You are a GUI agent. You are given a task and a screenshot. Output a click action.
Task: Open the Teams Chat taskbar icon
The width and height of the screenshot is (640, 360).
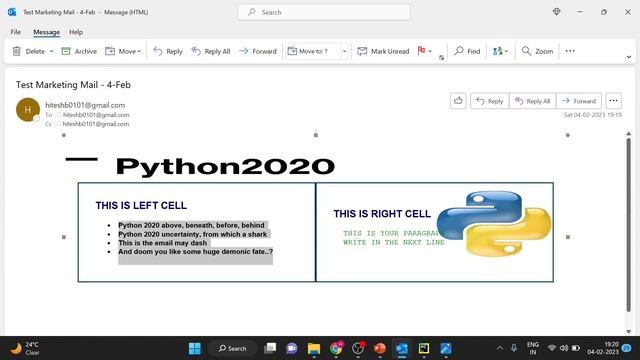click(x=291, y=348)
